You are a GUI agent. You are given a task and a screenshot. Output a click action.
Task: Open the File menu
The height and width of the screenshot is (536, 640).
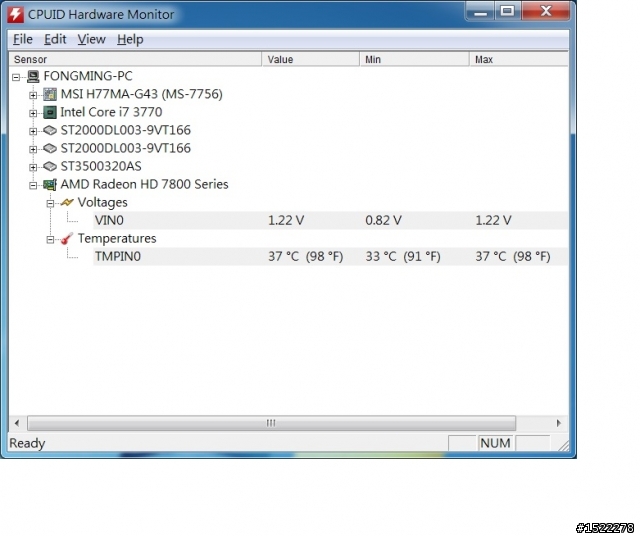(23, 39)
